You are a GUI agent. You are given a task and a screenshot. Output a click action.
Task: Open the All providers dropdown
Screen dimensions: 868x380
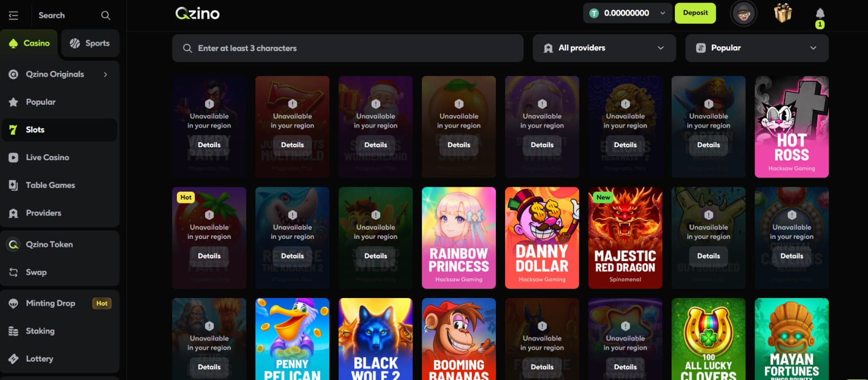(x=604, y=48)
